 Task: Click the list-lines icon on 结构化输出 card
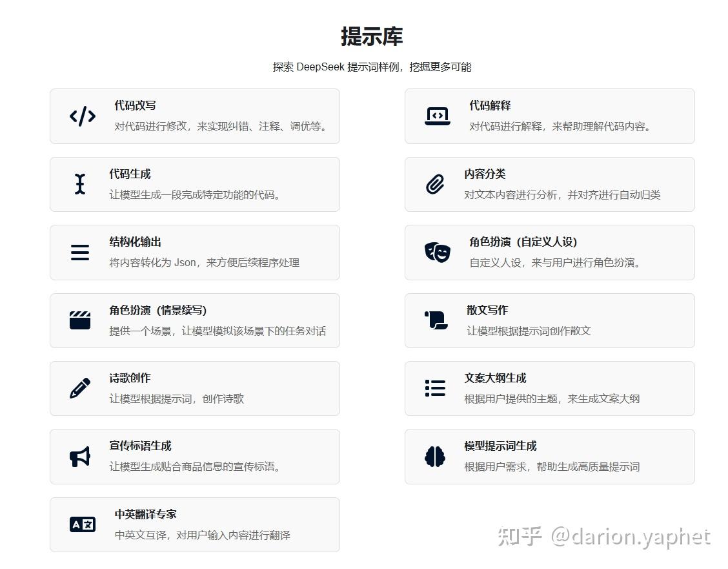click(x=80, y=253)
